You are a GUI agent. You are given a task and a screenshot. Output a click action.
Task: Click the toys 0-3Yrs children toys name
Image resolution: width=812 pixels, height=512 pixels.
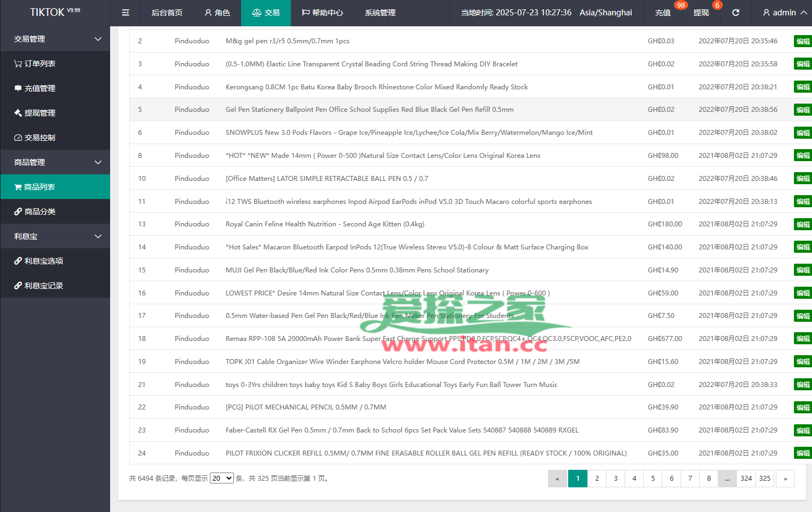pos(392,385)
